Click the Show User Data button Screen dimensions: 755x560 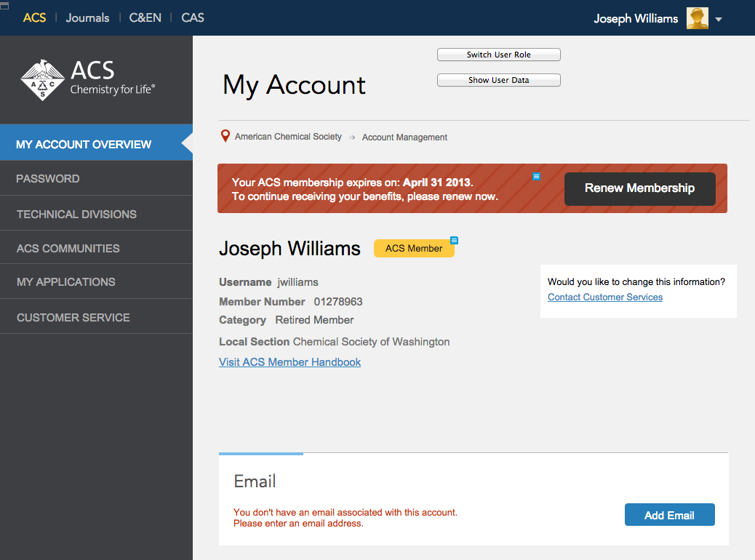[499, 80]
